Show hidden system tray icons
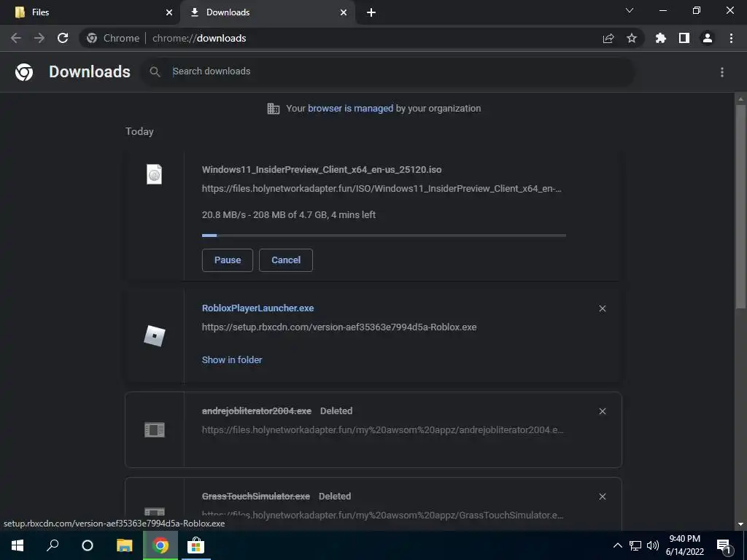 (x=617, y=545)
